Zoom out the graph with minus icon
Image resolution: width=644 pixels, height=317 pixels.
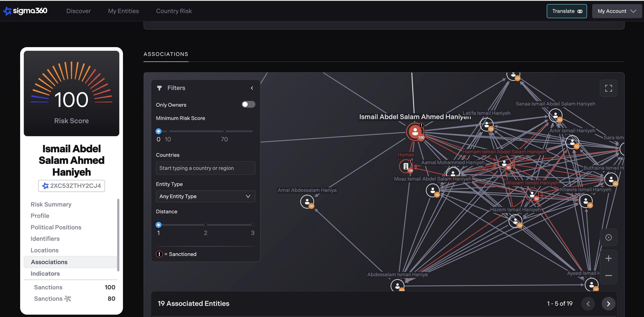[x=608, y=275]
